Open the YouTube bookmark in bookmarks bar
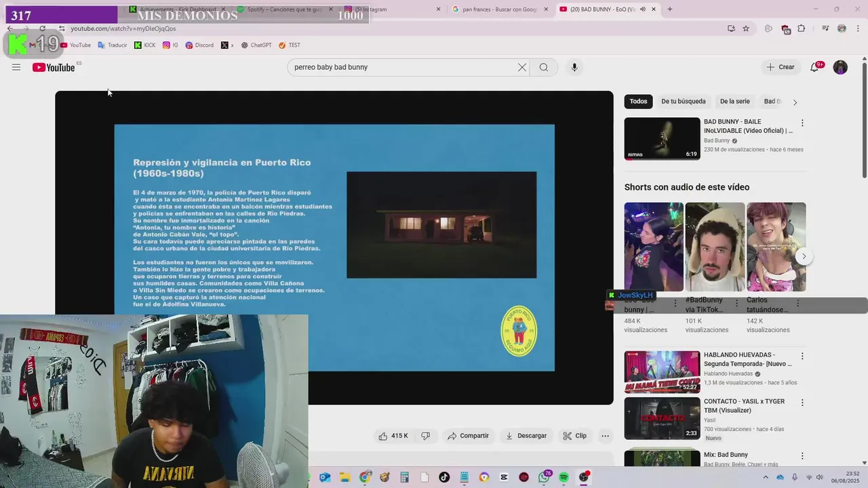868x488 pixels. 75,45
